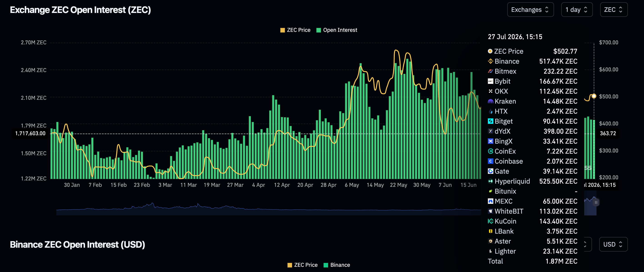Click Binance ZEC Open Interest (USD) heading

pos(77,245)
